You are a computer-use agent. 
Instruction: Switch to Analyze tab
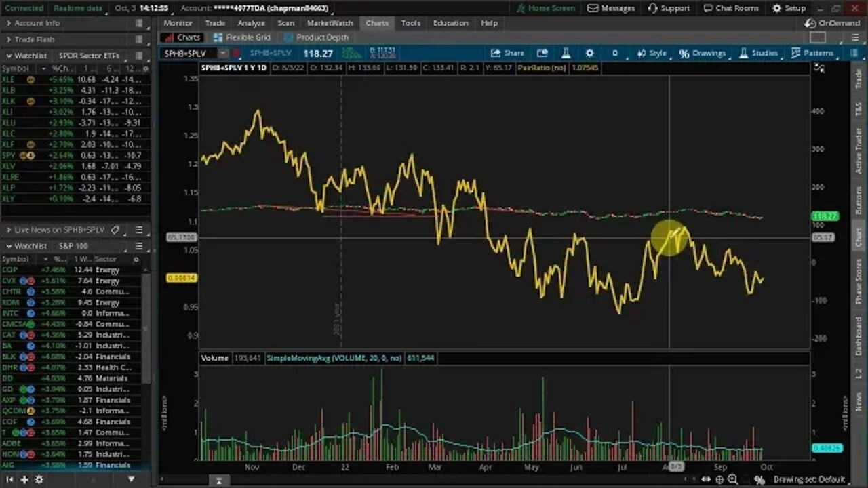tap(251, 23)
